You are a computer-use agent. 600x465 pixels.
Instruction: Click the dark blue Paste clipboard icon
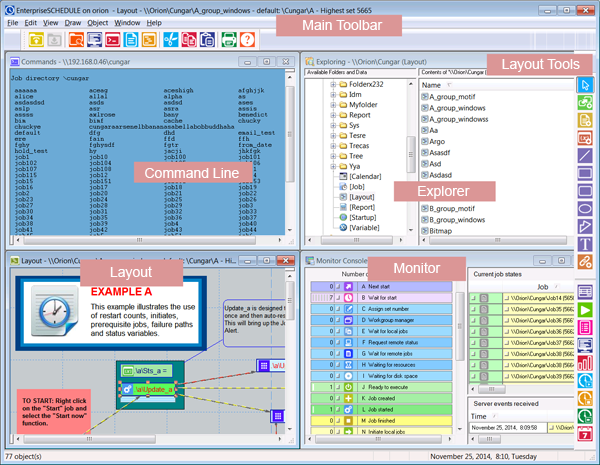tap(207, 39)
